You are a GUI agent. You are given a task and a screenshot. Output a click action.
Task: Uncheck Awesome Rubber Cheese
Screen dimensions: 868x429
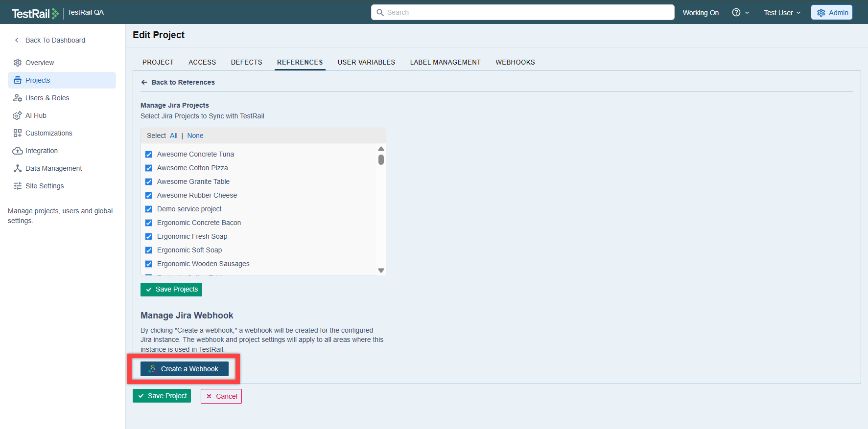pyautogui.click(x=149, y=195)
